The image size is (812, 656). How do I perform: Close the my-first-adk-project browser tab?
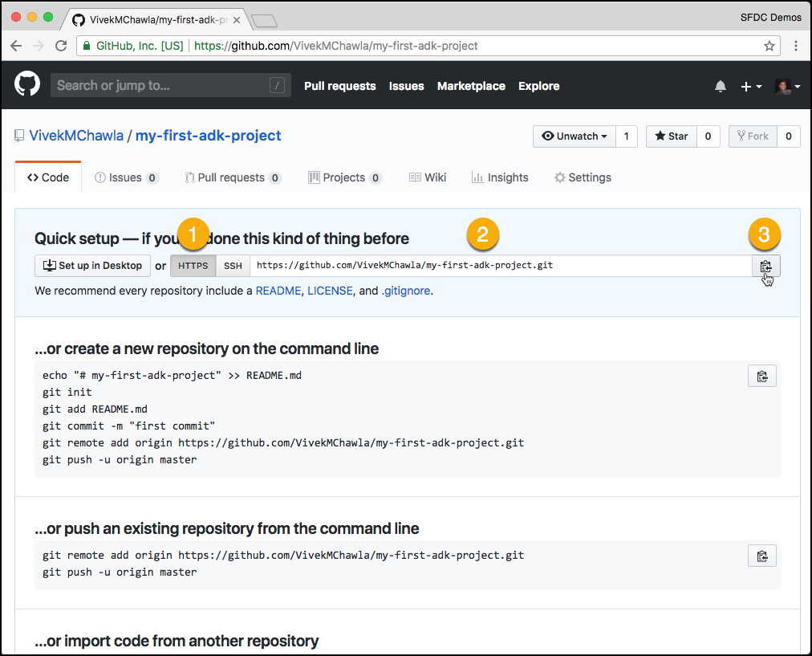tap(237, 20)
